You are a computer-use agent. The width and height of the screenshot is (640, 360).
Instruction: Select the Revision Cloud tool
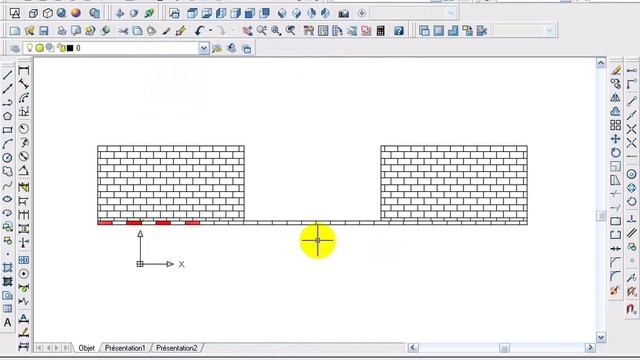[x=7, y=171]
